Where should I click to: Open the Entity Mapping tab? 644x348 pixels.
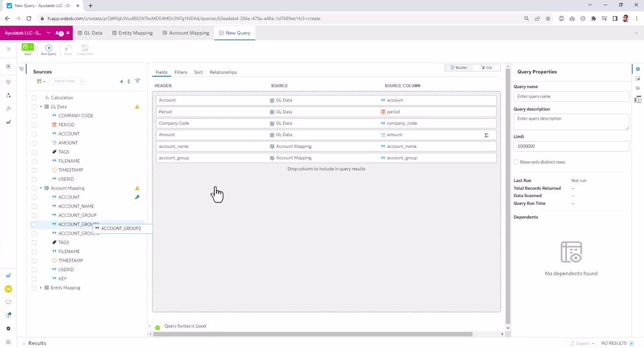click(132, 33)
